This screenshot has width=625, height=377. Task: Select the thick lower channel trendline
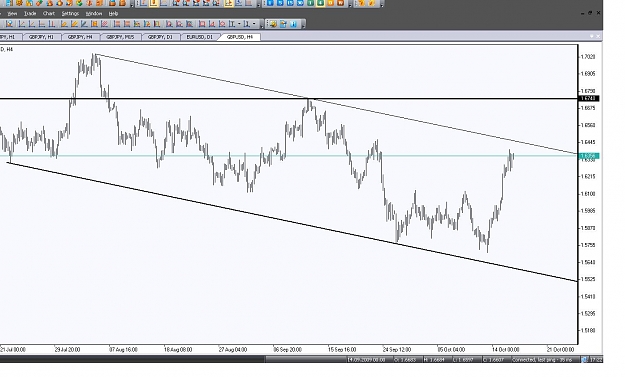(x=293, y=222)
